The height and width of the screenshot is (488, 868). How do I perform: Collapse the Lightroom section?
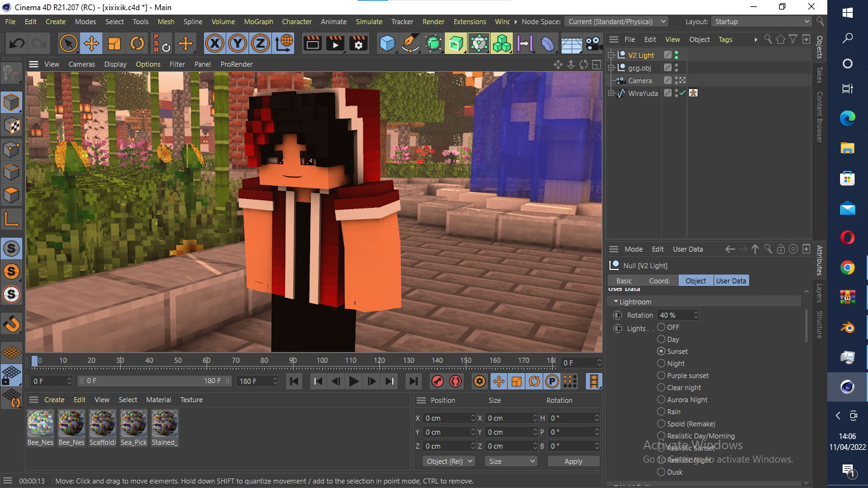click(615, 302)
